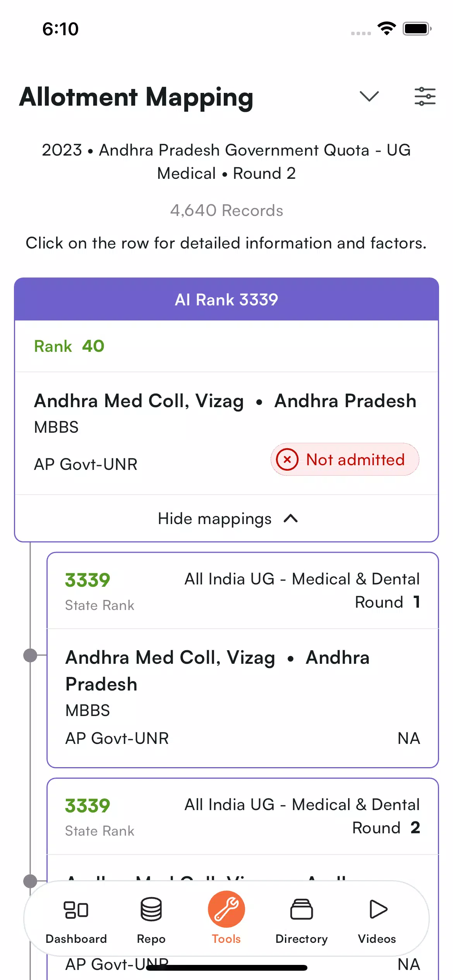
Task: Click the Round 2 timeline node dot
Action: point(30,881)
